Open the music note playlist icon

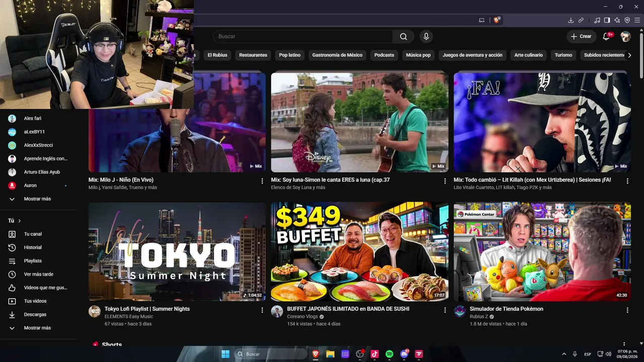(597, 20)
